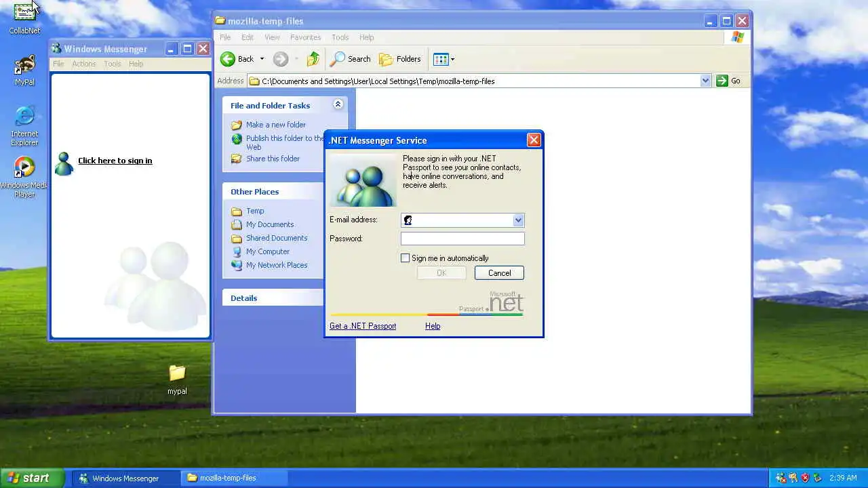Click the Go button beside address bar
This screenshot has width=868, height=488.
(729, 81)
